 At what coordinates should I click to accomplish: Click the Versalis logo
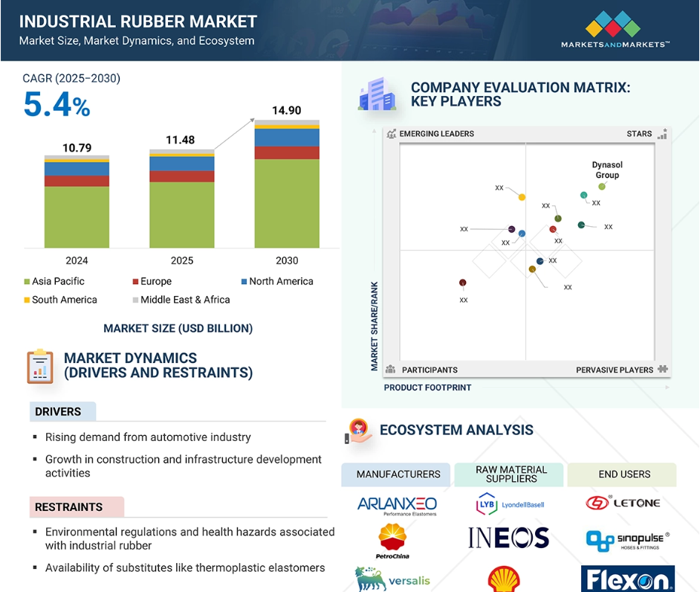click(392, 579)
